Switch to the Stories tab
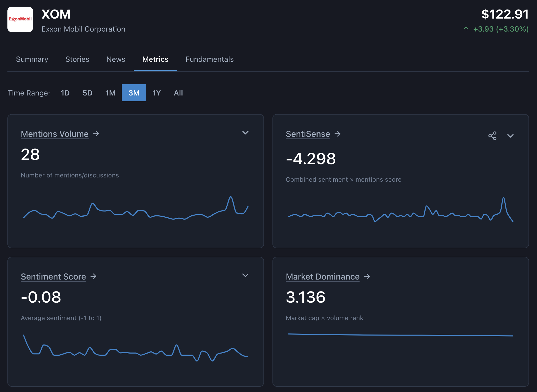The width and height of the screenshot is (537, 392). pos(77,59)
